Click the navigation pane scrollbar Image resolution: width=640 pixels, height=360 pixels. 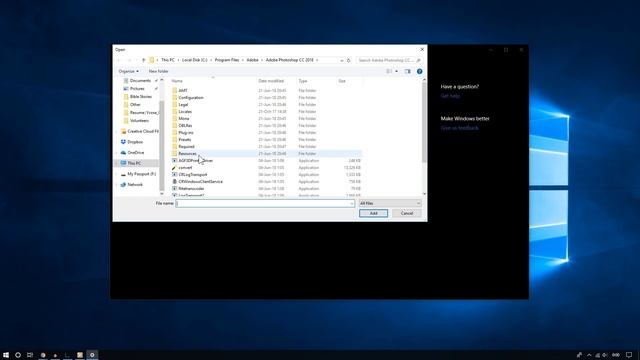click(162, 145)
